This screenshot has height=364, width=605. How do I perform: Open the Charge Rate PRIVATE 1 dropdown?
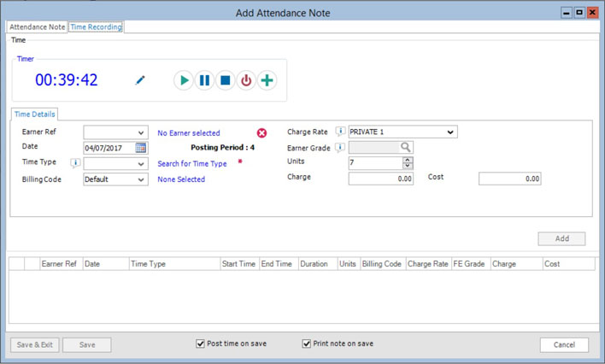click(x=450, y=132)
